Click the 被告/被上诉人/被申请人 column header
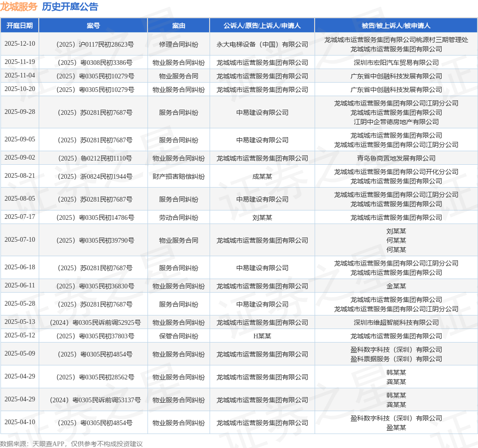Viewport: 478px width, 448px height. [396, 26]
